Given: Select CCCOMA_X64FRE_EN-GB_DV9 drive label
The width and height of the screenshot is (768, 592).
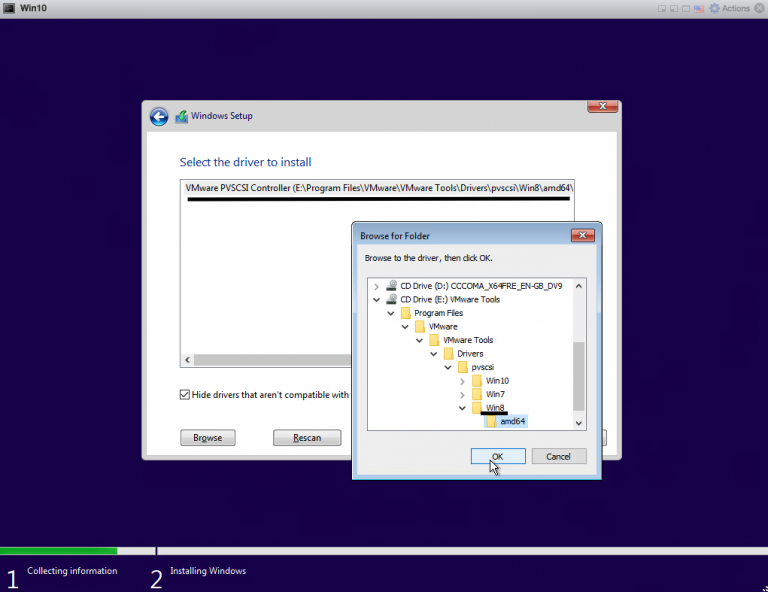Looking at the screenshot, I should (x=506, y=286).
